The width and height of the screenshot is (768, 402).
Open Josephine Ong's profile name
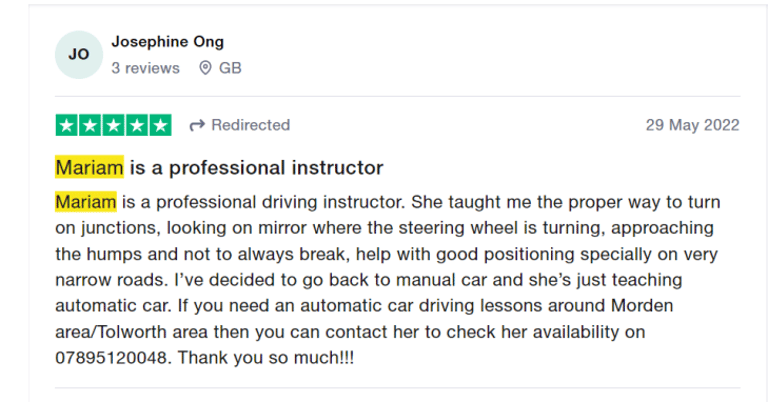tap(167, 42)
